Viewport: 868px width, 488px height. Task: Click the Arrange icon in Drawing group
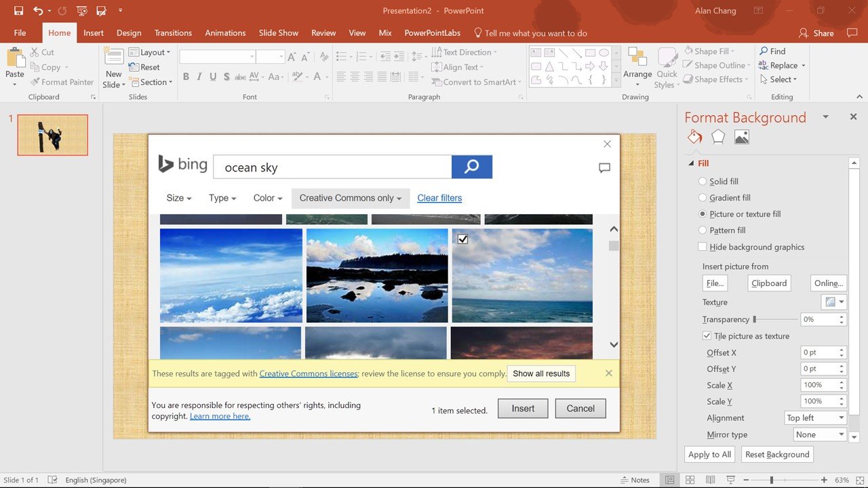coord(637,58)
